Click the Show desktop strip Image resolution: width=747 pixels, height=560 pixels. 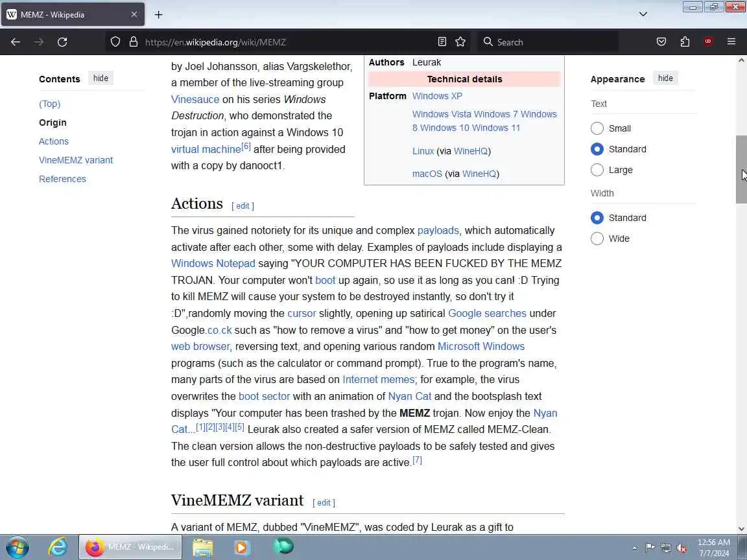[742, 547]
